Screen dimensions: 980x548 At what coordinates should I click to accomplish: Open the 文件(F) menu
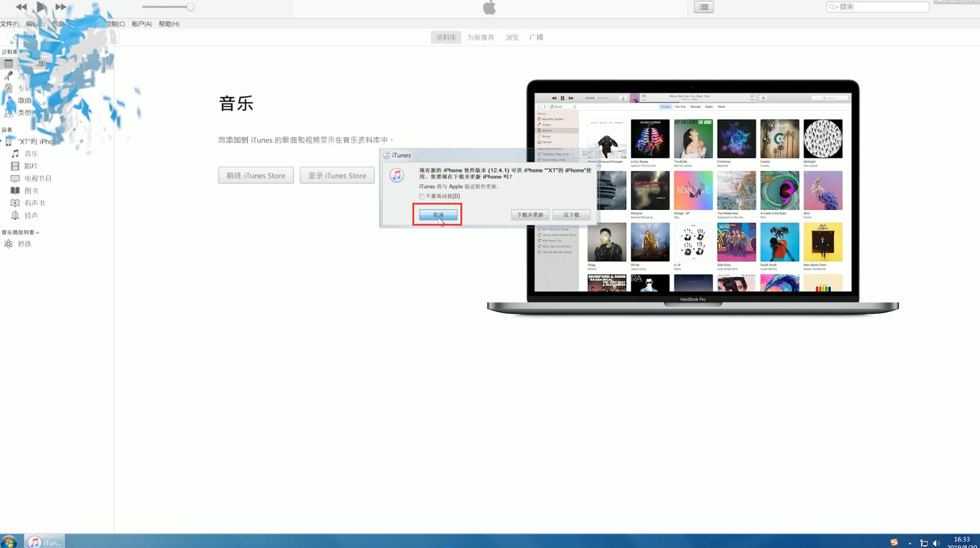(x=9, y=24)
